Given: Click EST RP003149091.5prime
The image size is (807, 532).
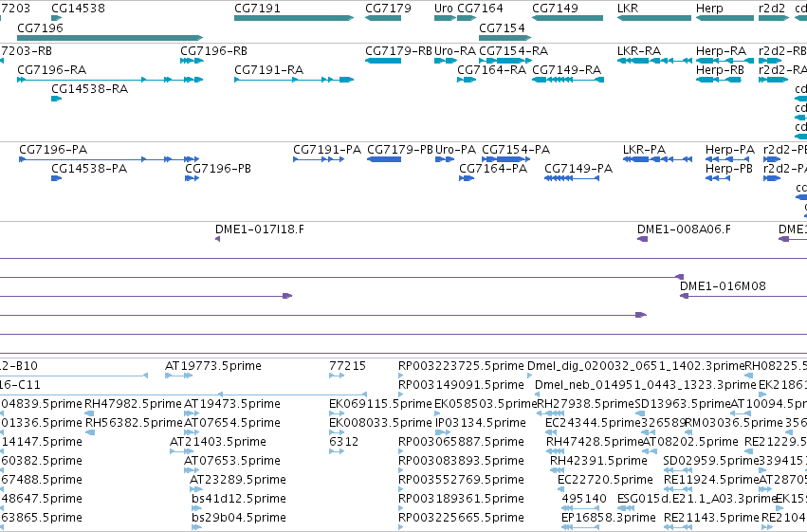Looking at the screenshot, I should (461, 385).
